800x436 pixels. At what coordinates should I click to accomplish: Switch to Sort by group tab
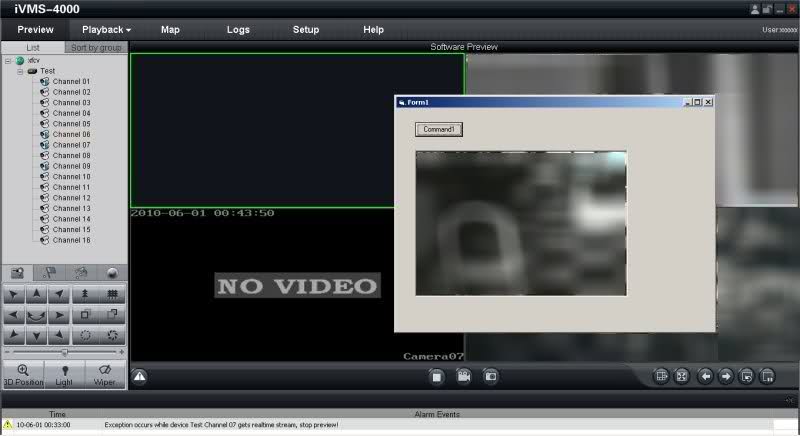click(96, 47)
